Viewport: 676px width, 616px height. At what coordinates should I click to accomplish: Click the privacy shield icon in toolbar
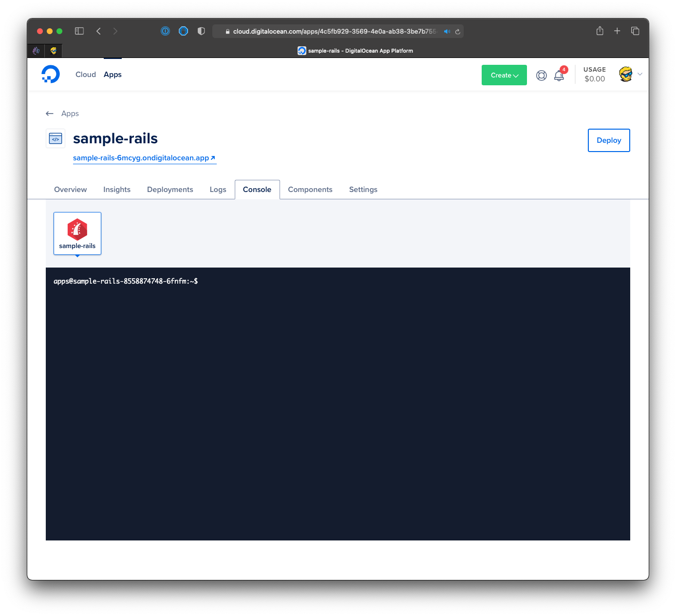coord(201,31)
